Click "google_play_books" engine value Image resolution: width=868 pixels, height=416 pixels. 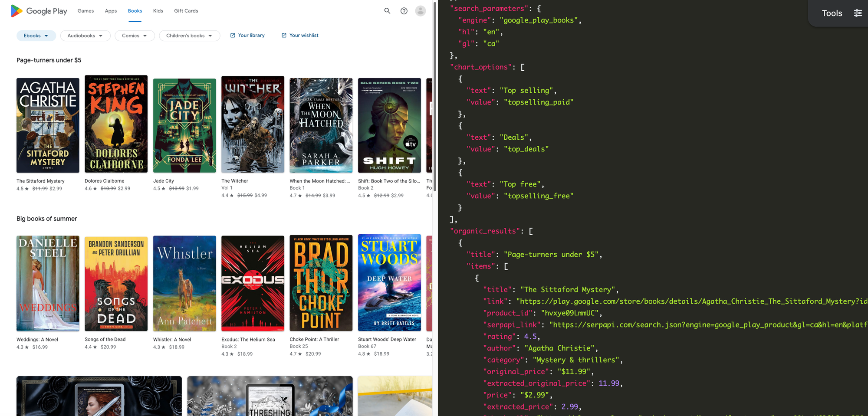pos(539,20)
